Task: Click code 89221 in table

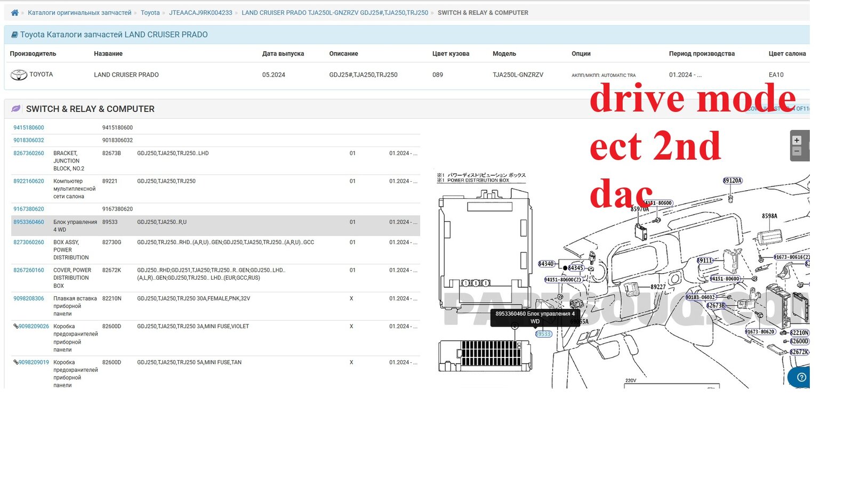Action: 110,181
